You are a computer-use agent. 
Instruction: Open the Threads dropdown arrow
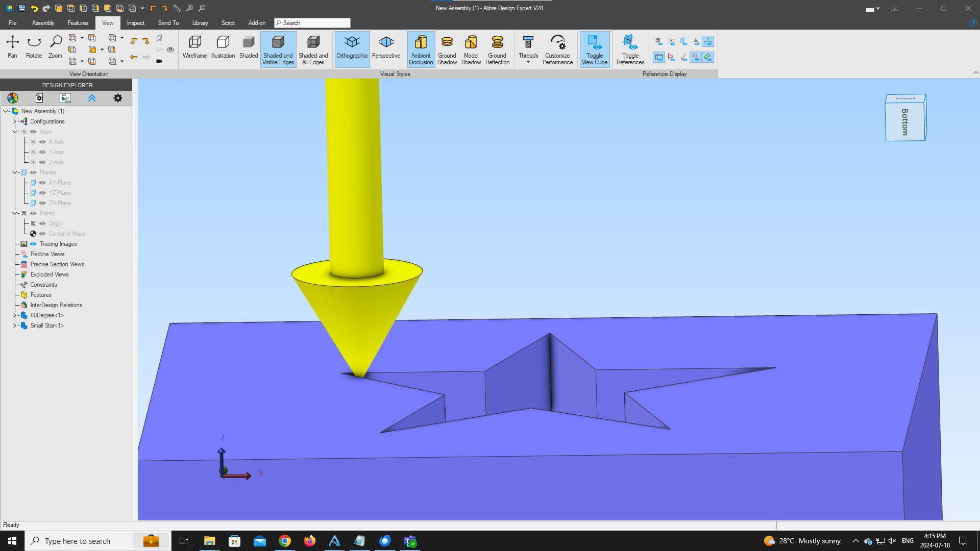click(x=528, y=62)
